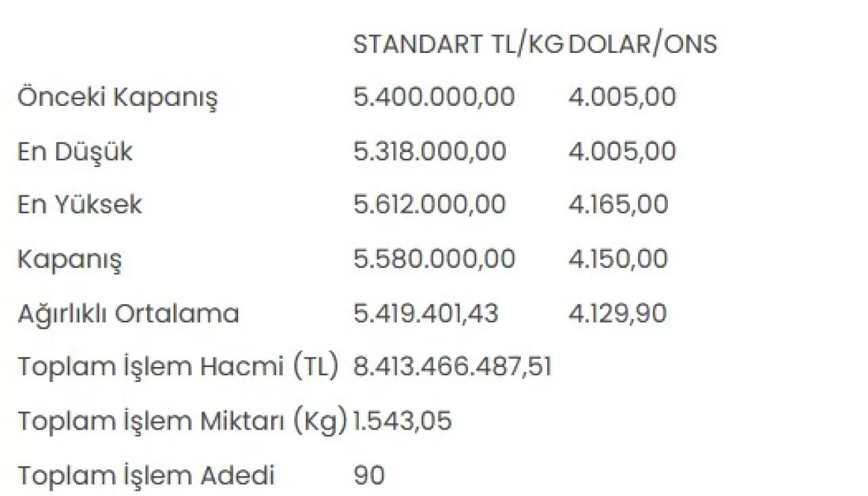The image size is (868, 496).
Task: Click the quantity value 1.543,05
Action: [402, 421]
